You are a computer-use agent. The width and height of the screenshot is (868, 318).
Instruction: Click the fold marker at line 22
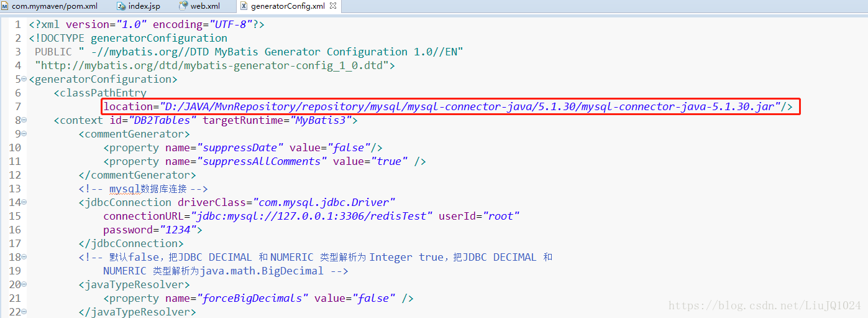[24, 312]
